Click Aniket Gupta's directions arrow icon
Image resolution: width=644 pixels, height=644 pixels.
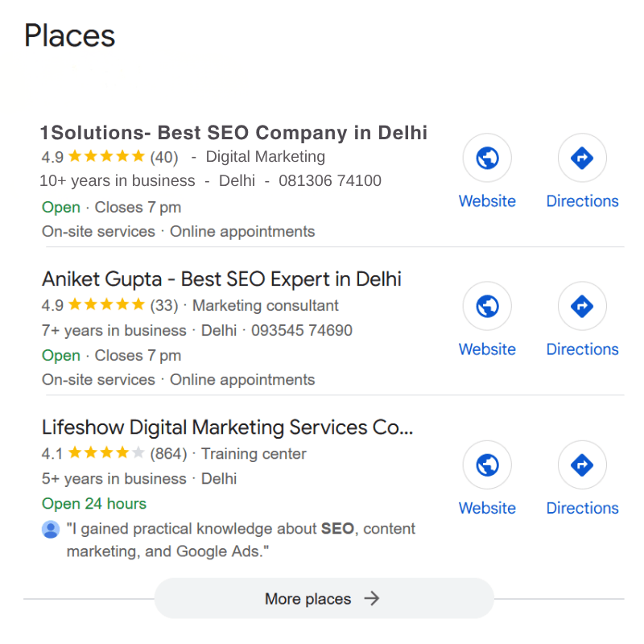point(582,306)
